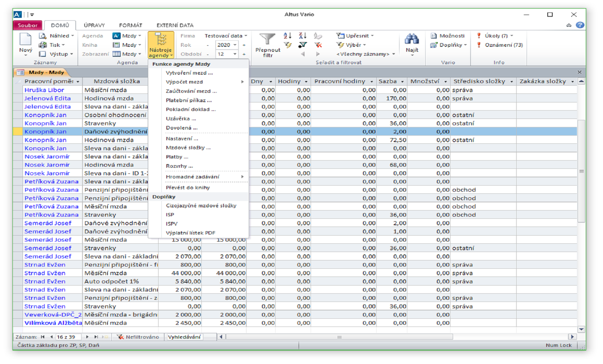Viewport: 603px width, 364px height.
Task: Switch to the EXTERNÍ DATA ribbon tab
Action: tap(175, 25)
